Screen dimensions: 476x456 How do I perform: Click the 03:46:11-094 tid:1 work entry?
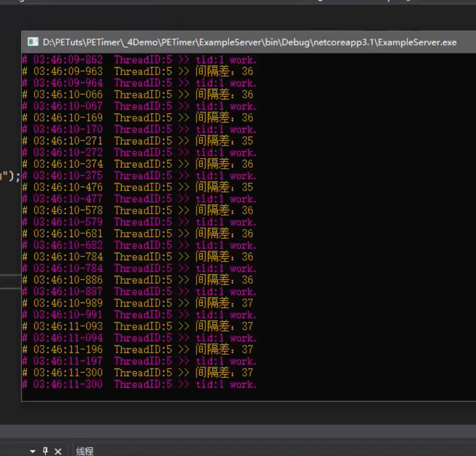coord(139,338)
